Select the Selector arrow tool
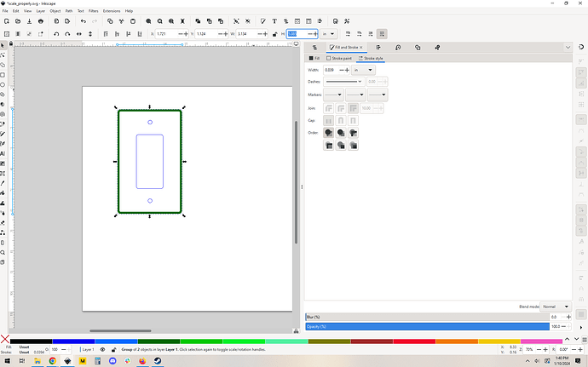Image resolution: width=588 pixels, height=367 pixels. pyautogui.click(x=3, y=45)
